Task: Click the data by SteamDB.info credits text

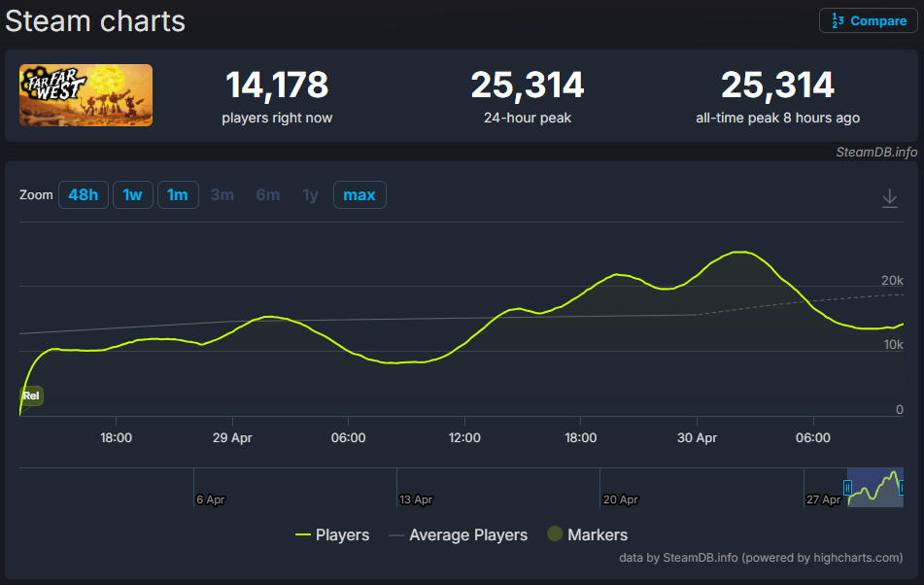Action: click(x=761, y=558)
